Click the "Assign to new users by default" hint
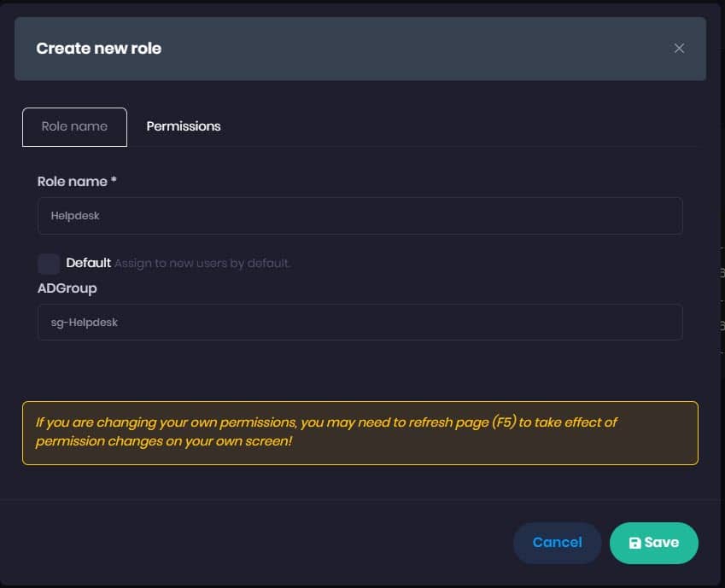The height and width of the screenshot is (588, 725). pyautogui.click(x=202, y=263)
